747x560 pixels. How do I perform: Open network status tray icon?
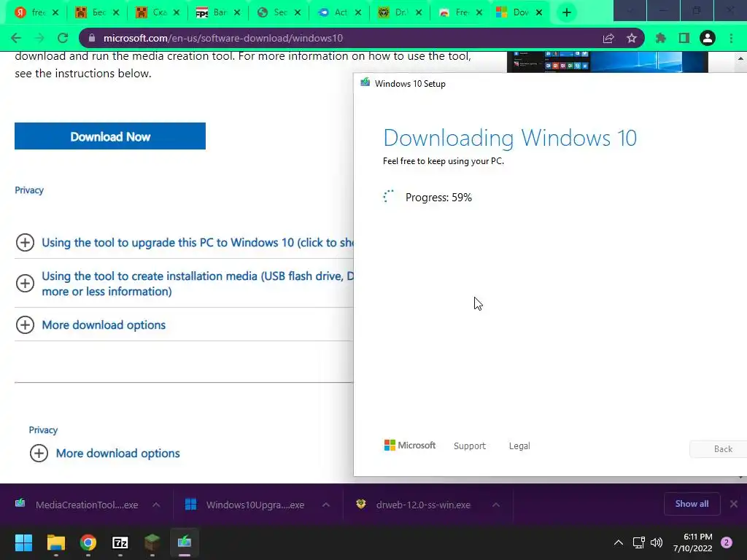pos(638,542)
